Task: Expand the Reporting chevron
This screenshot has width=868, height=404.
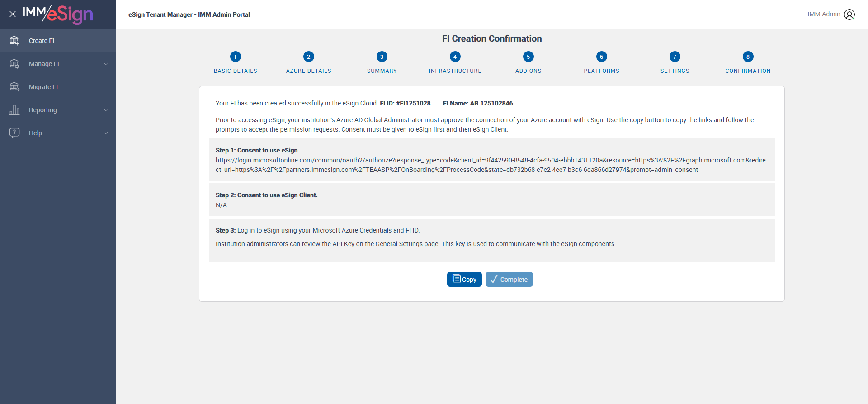Action: [x=106, y=110]
